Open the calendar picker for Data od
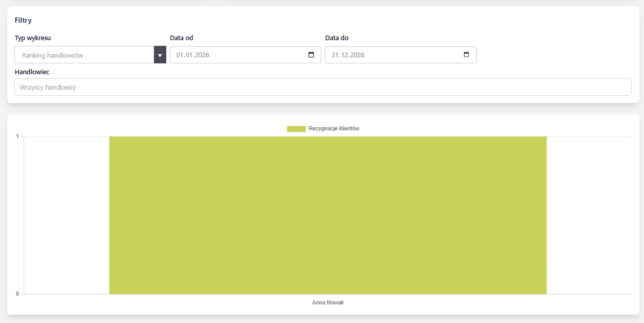This screenshot has height=323, width=644. [311, 55]
